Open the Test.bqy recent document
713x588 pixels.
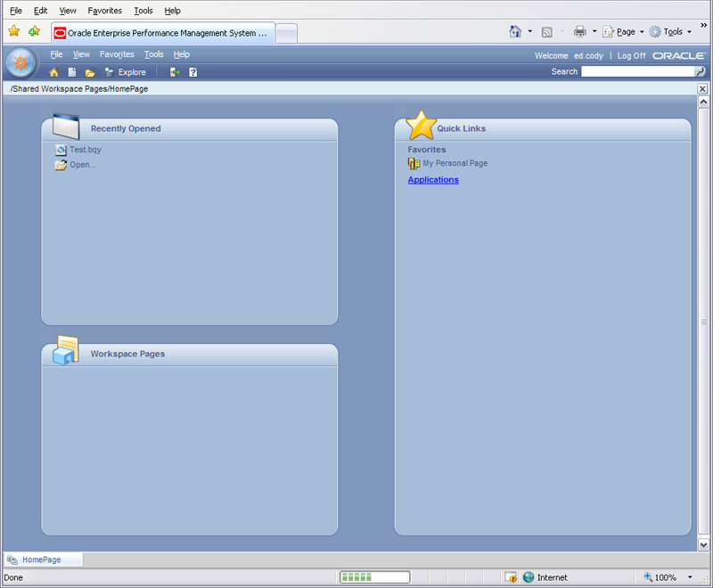pos(86,150)
